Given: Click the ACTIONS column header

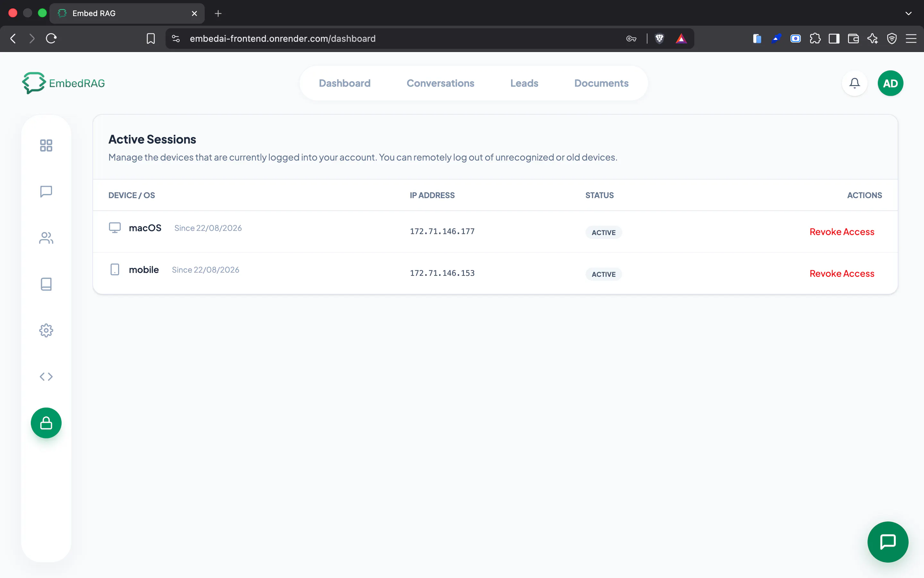Looking at the screenshot, I should click(x=864, y=195).
